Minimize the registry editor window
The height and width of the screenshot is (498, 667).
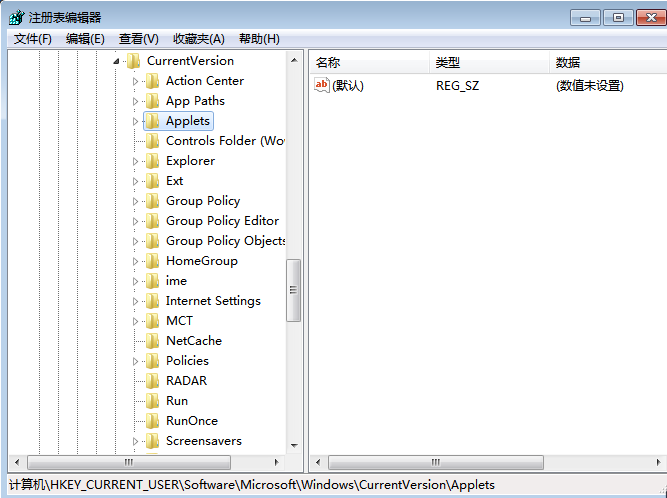[585, 18]
